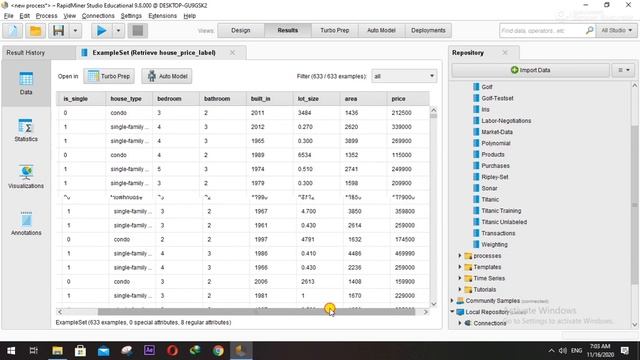Image resolution: width=640 pixels, height=360 pixels.
Task: Expand the Connections folder
Action: 460,323
